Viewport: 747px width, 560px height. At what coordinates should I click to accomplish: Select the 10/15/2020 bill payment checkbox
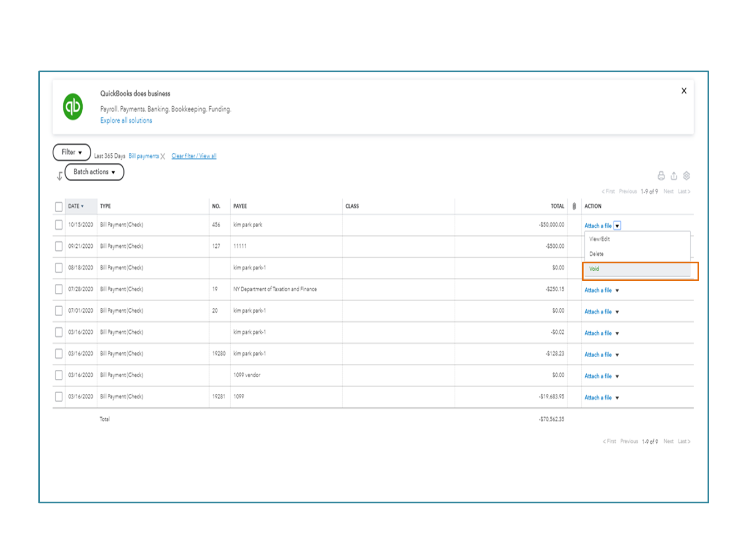pos(59,225)
